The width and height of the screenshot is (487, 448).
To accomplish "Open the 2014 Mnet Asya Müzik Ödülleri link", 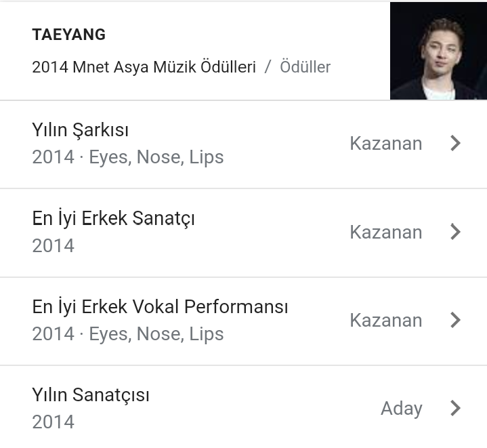I will (144, 67).
